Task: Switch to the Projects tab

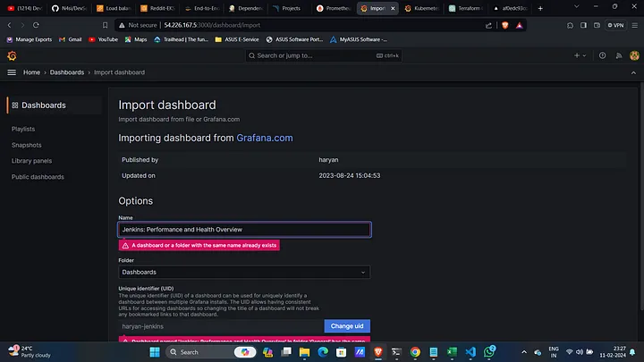Action: point(291,8)
